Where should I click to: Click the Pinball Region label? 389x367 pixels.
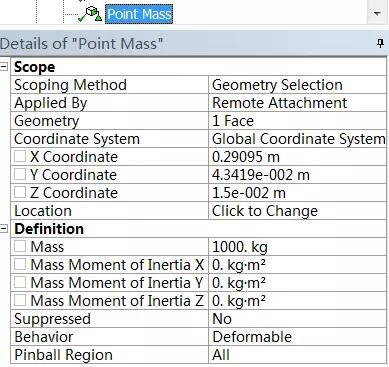pos(63,355)
